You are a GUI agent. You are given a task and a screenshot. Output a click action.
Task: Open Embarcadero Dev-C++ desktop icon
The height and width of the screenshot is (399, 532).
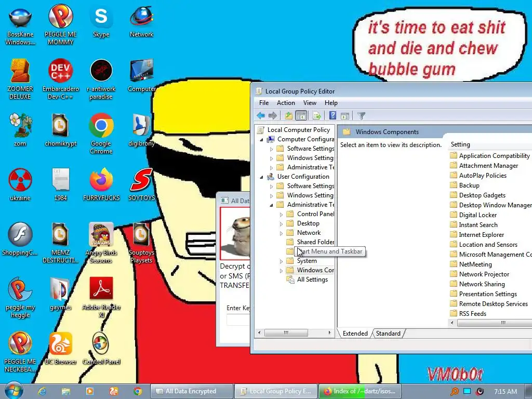pyautogui.click(x=60, y=79)
